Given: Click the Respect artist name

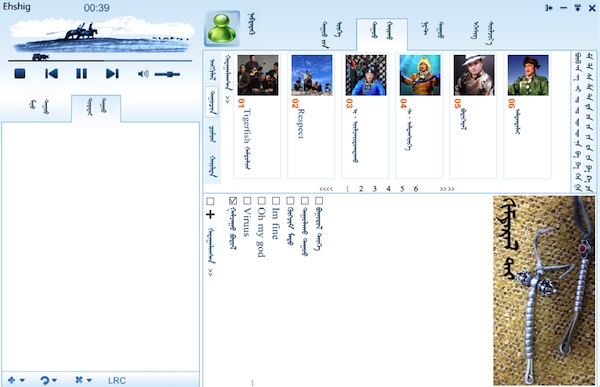Looking at the screenshot, I should [301, 123].
